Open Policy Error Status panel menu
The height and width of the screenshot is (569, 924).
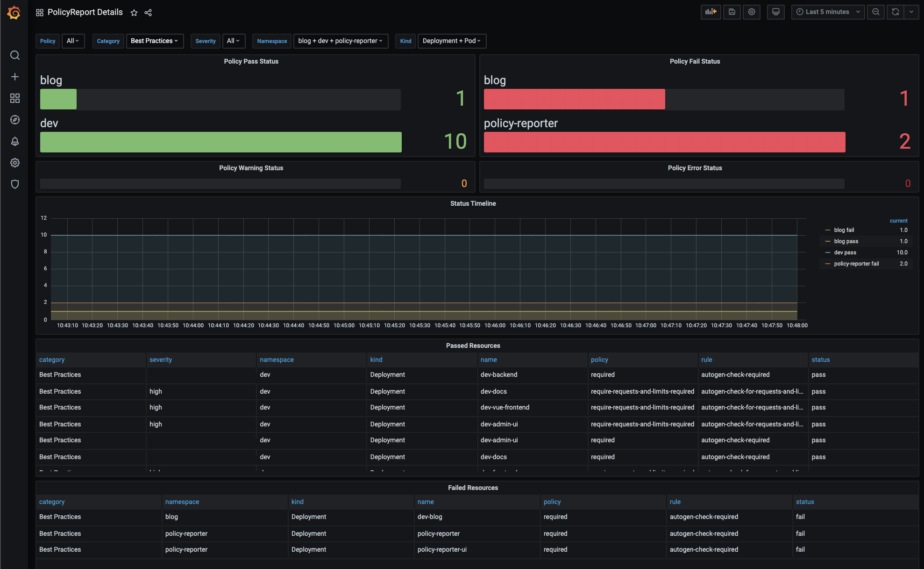695,168
